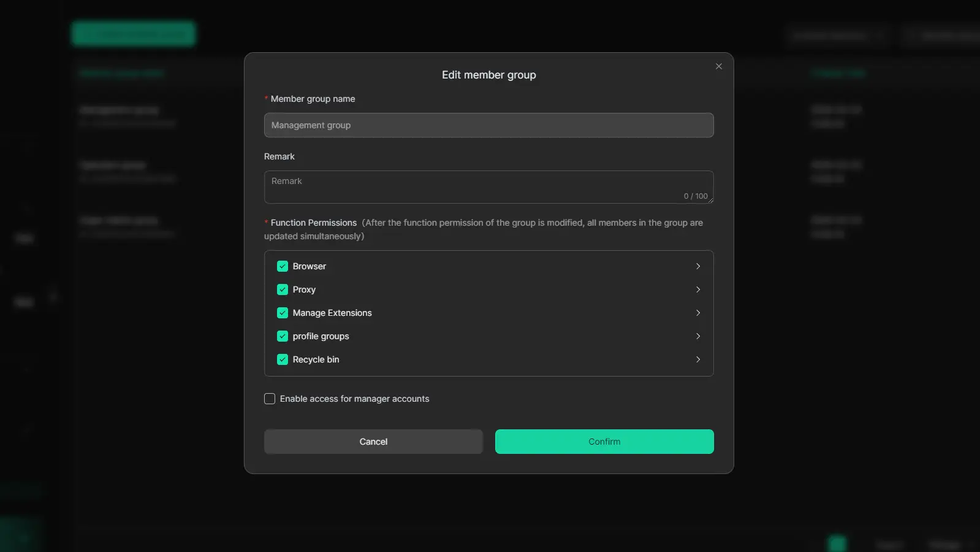Untick the profile groups checkbox
Viewport: 980px width, 552px height.
coord(282,336)
